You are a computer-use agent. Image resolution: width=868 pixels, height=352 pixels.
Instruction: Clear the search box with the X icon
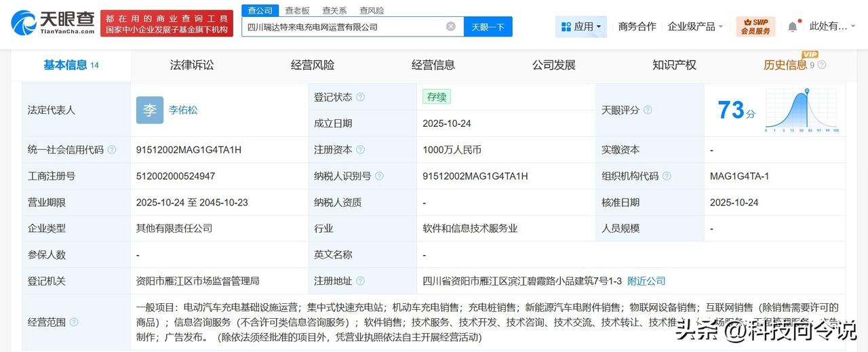click(x=450, y=26)
